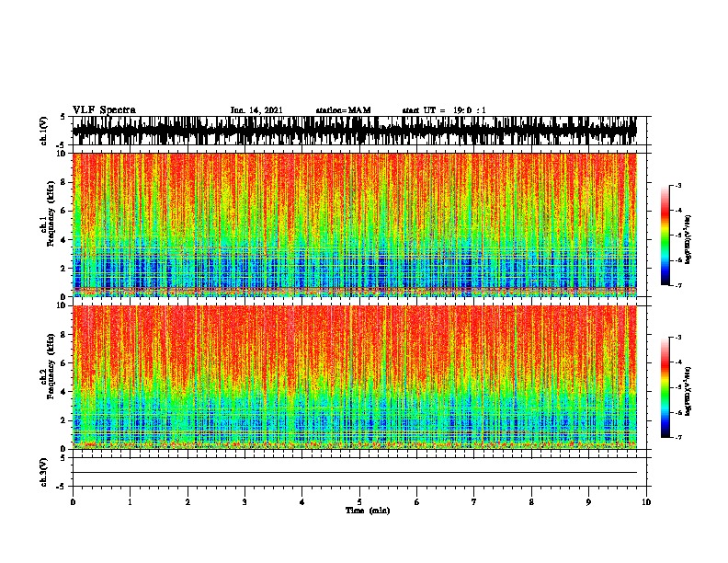
Task: Click time axis tick label "3"
Action: coord(245,502)
